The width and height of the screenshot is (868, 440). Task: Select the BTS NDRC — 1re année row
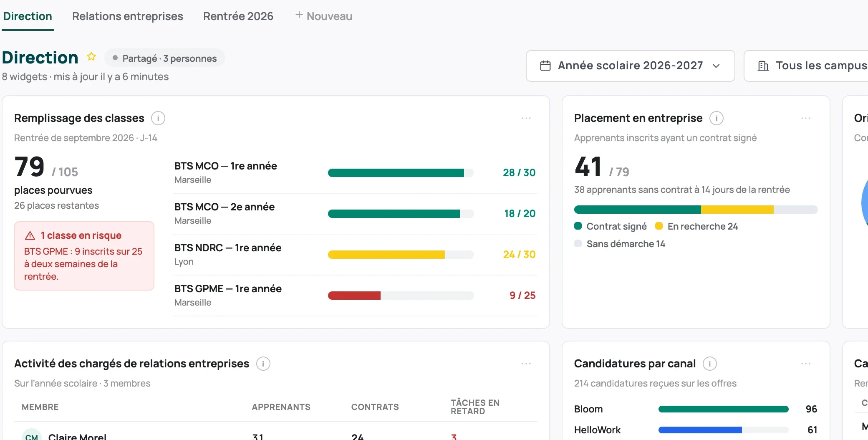355,255
